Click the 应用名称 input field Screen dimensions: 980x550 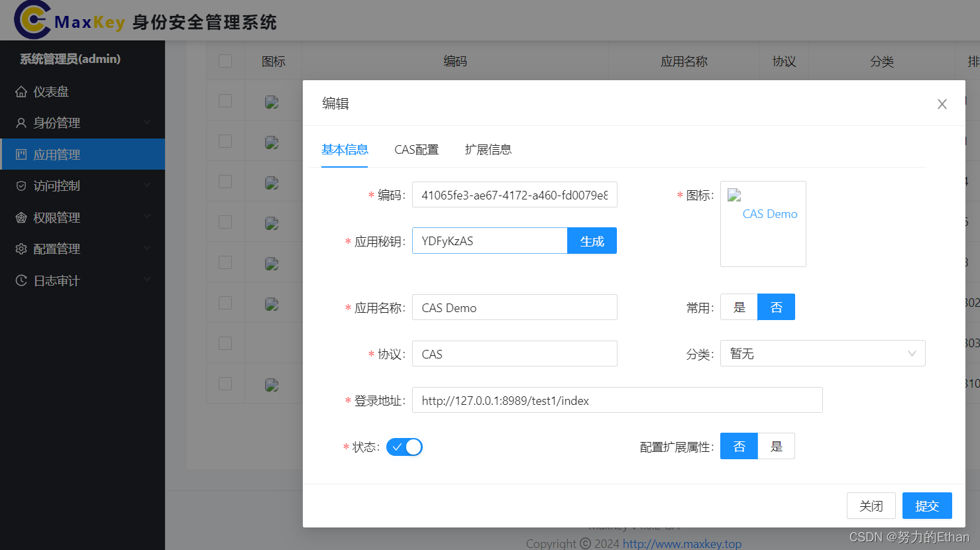click(x=515, y=307)
